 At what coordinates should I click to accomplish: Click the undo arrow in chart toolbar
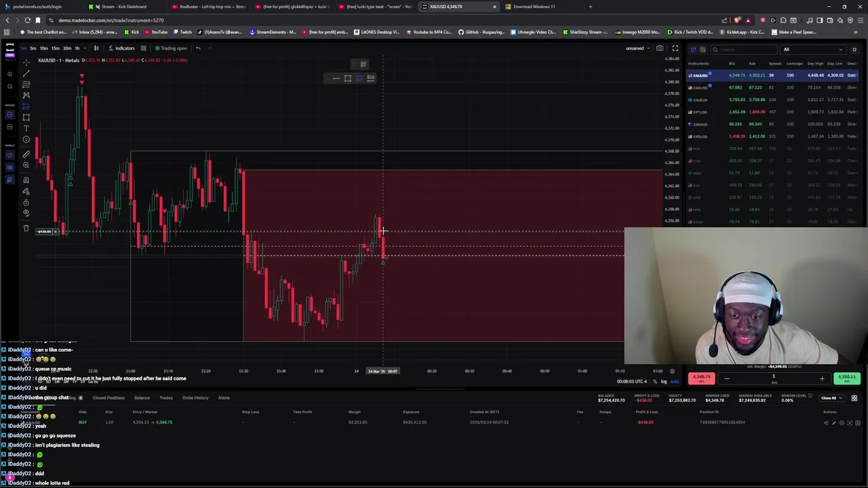tap(198, 48)
